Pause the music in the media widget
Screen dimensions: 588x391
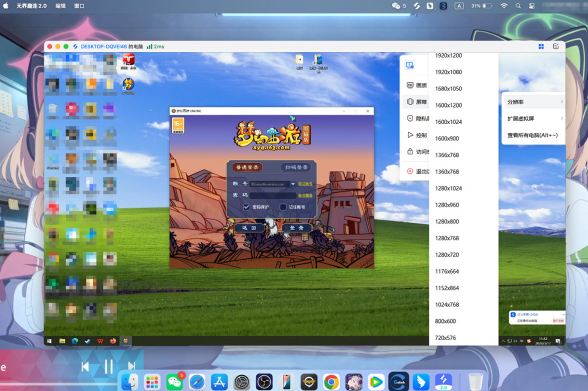click(109, 366)
